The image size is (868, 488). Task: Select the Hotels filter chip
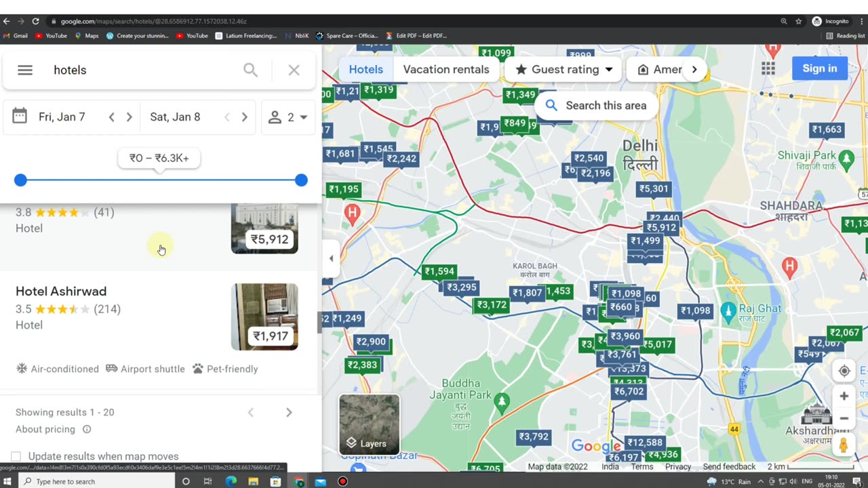tap(366, 69)
